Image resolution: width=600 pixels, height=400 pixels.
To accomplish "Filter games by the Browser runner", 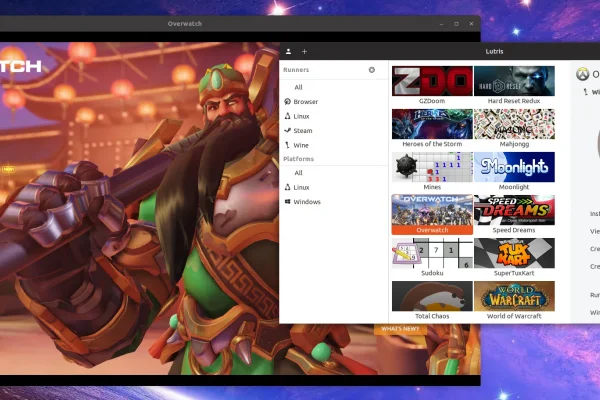I will click(305, 101).
